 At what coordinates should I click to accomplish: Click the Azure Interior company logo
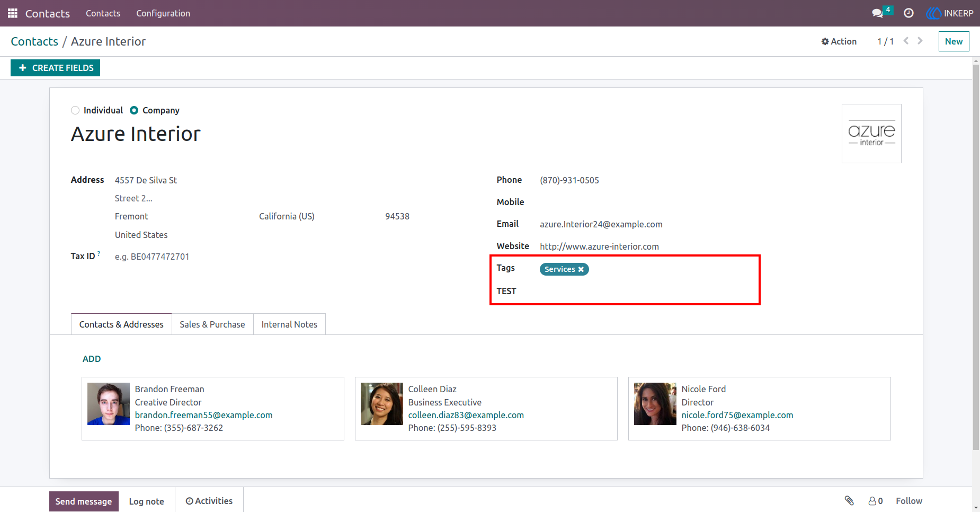pyautogui.click(x=871, y=134)
